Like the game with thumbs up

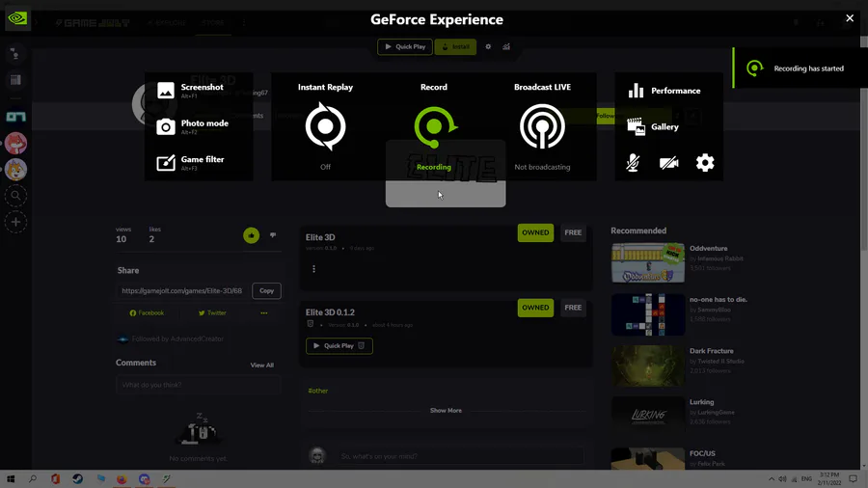[x=252, y=235]
